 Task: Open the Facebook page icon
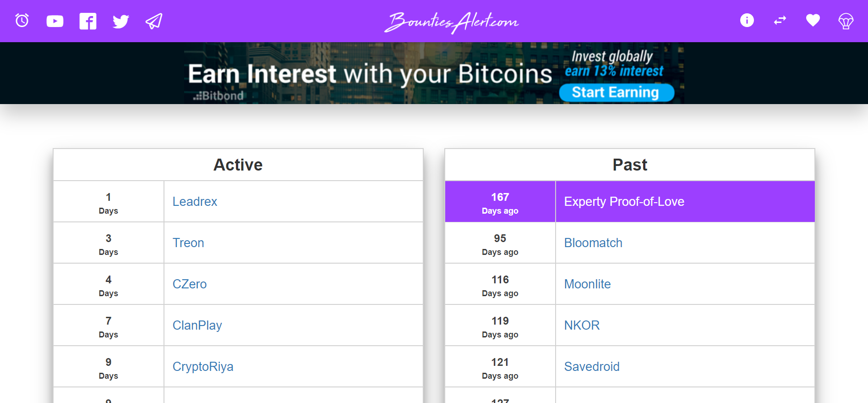(x=88, y=21)
